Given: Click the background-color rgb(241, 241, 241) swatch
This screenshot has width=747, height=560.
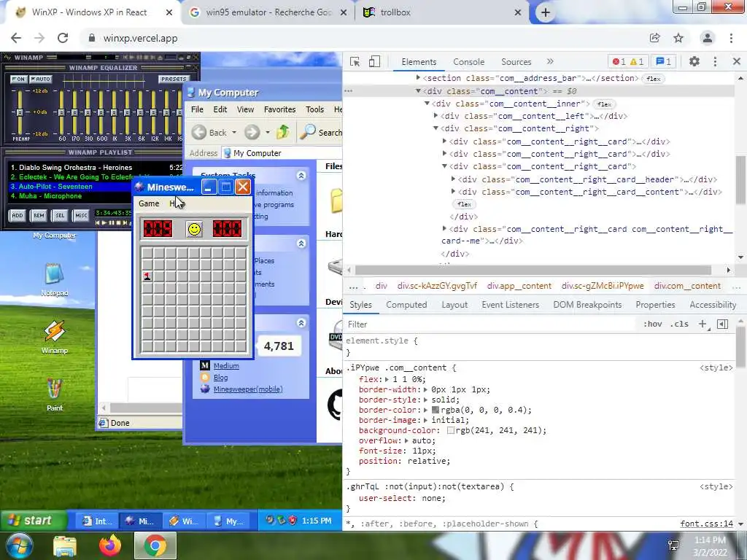Looking at the screenshot, I should tap(450, 430).
